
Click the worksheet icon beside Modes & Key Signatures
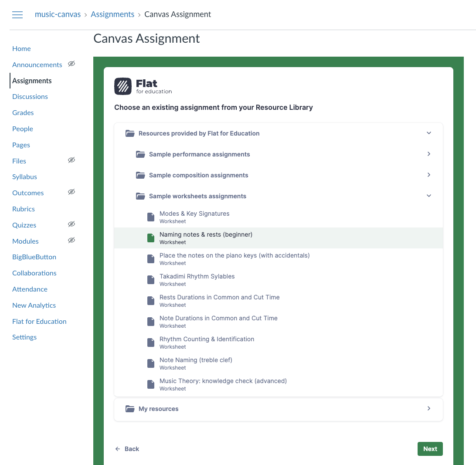coord(151,217)
